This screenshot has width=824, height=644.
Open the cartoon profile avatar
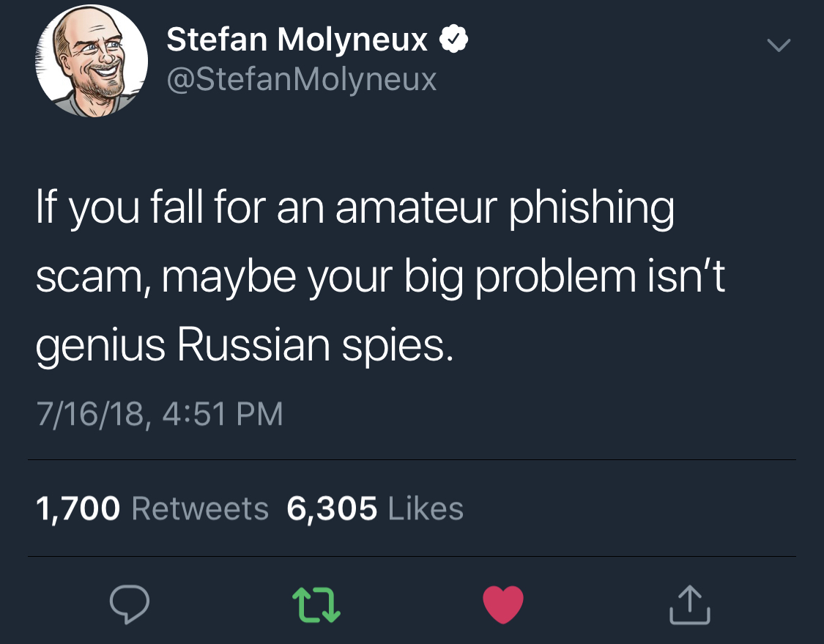tap(92, 61)
